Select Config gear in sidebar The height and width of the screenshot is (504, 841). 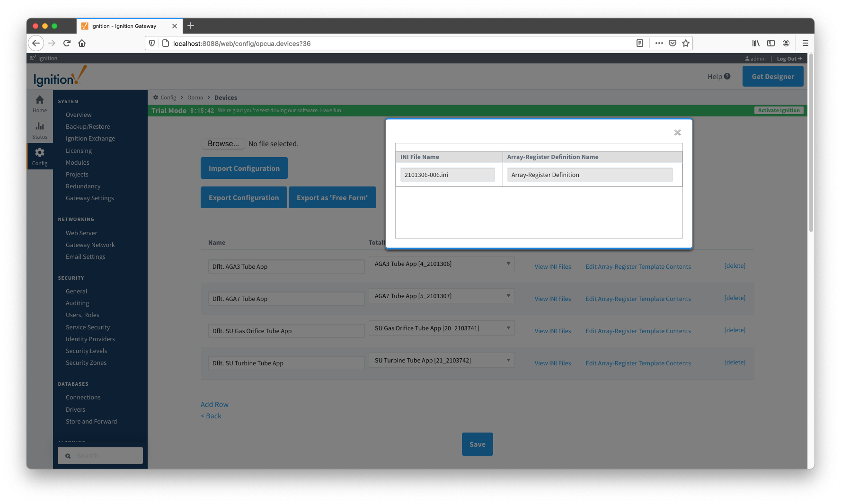(x=40, y=157)
